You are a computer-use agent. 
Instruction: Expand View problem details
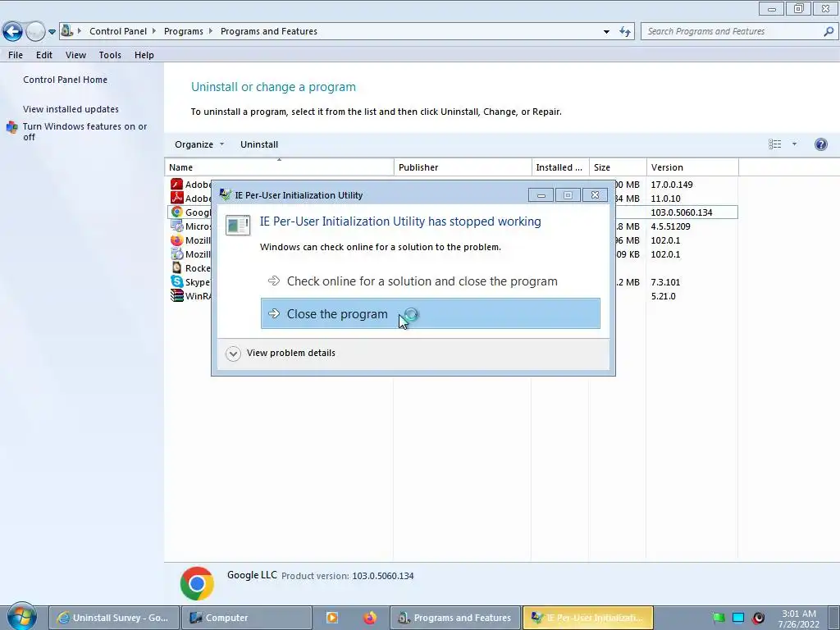[281, 353]
